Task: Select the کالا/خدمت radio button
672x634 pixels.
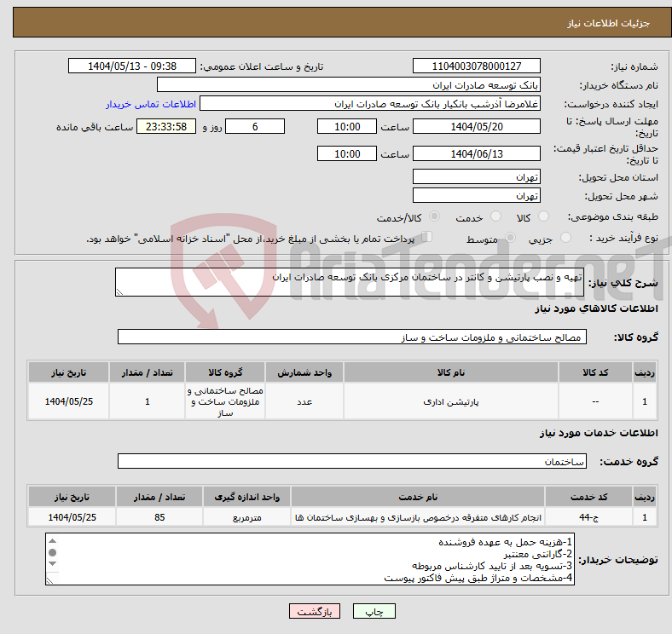Action: point(435,216)
